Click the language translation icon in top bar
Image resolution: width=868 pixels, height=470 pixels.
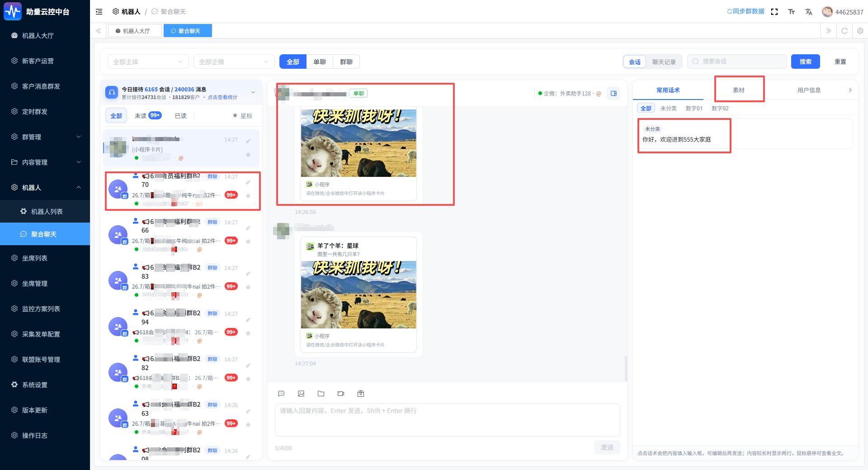pyautogui.click(x=809, y=12)
